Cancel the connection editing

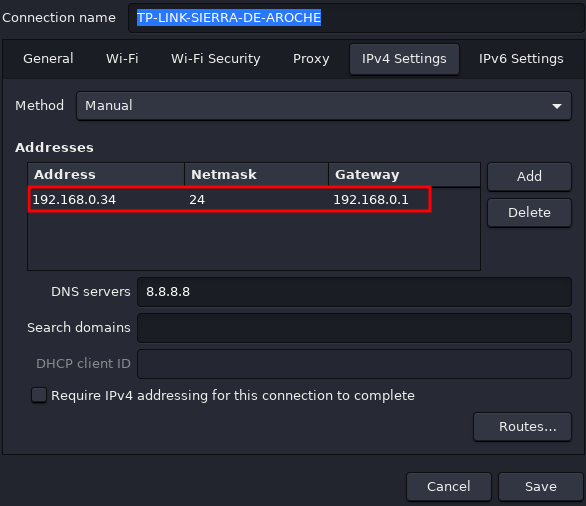coord(448,487)
